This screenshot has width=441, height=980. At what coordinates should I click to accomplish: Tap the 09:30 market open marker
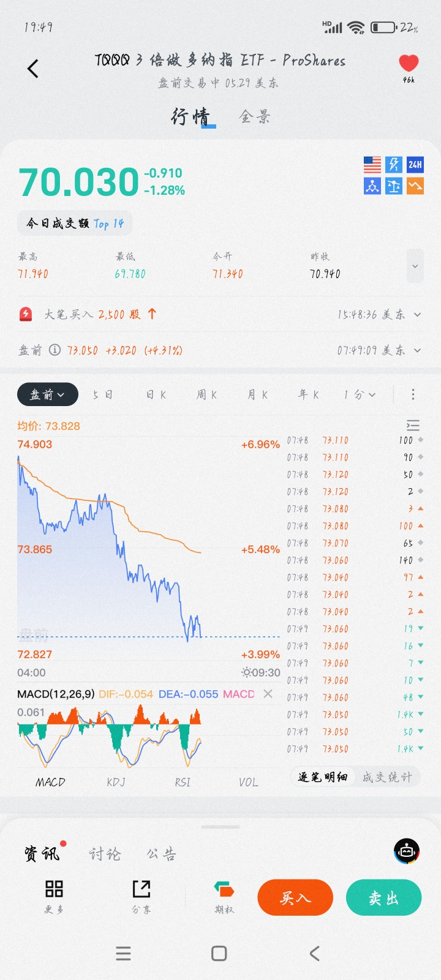coord(261,673)
